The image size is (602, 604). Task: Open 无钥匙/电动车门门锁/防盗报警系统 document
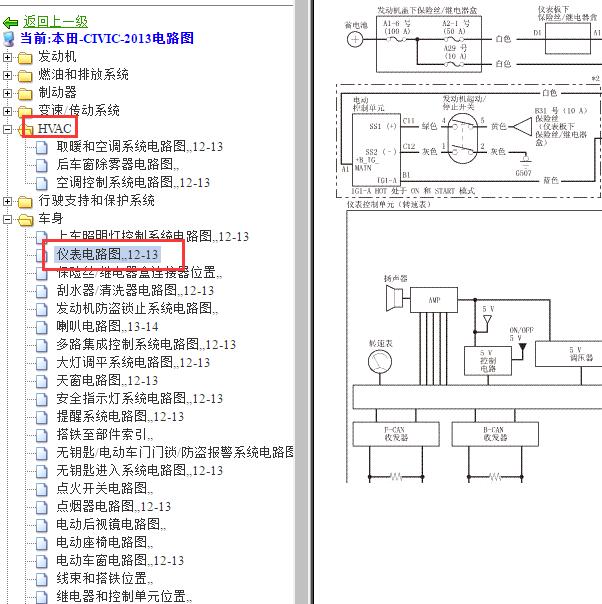175,452
